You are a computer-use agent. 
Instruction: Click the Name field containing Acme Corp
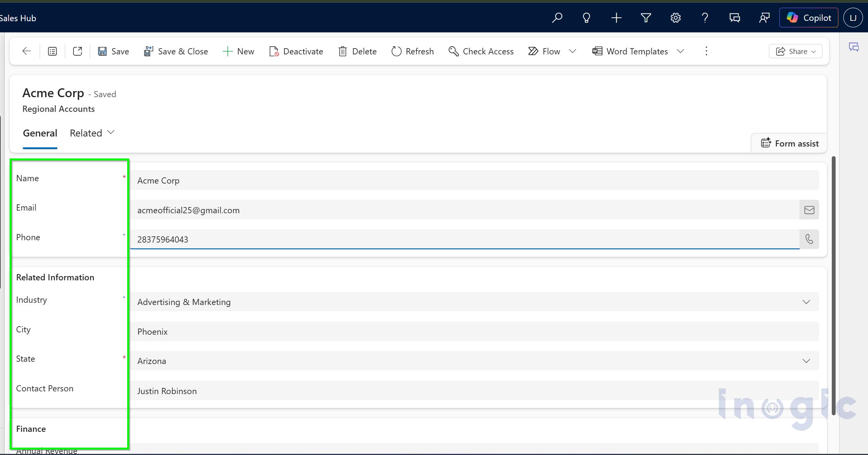click(x=474, y=180)
